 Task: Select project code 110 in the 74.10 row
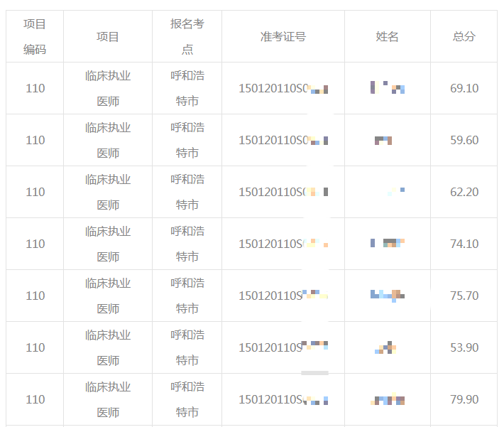coord(35,244)
